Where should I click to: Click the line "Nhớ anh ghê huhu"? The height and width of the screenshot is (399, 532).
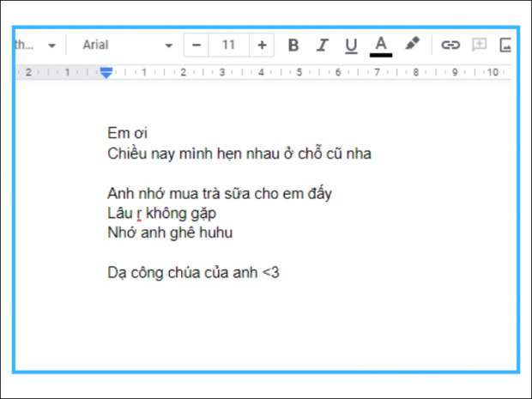170,233
